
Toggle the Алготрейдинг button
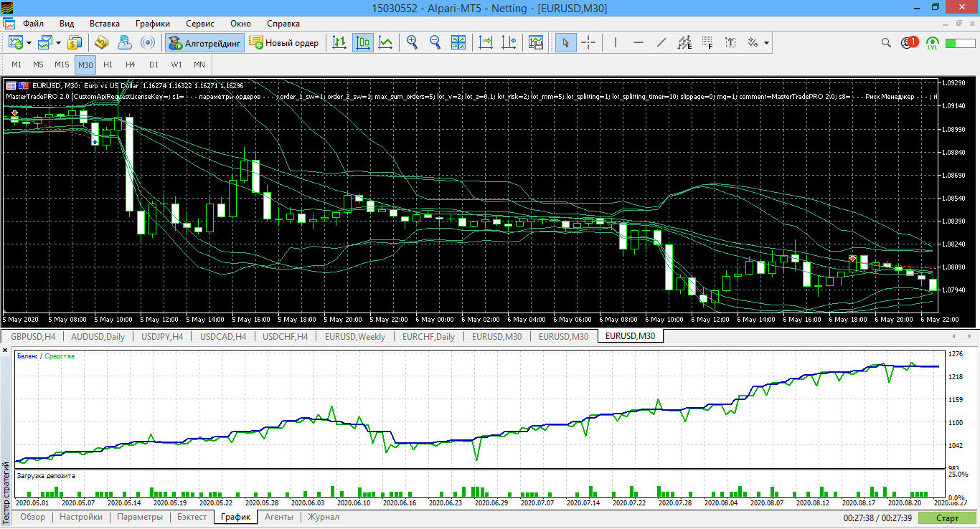click(204, 43)
